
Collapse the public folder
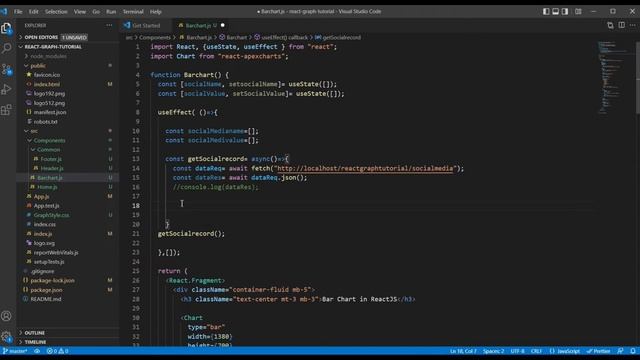pos(67,65)
